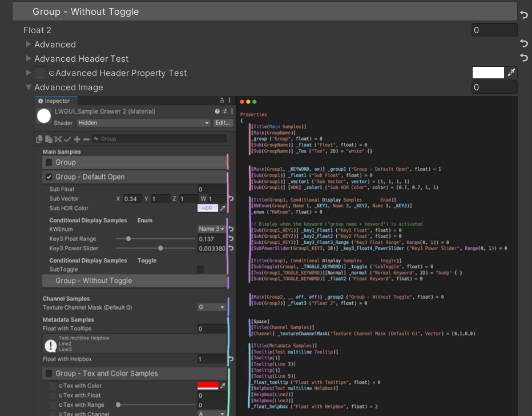Click the help question mark icon in material header
The height and width of the screenshot is (416, 532).
(x=217, y=111)
